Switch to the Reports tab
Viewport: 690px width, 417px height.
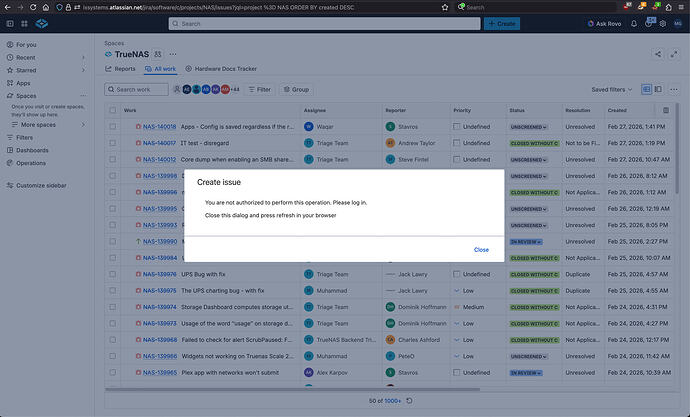coord(120,69)
